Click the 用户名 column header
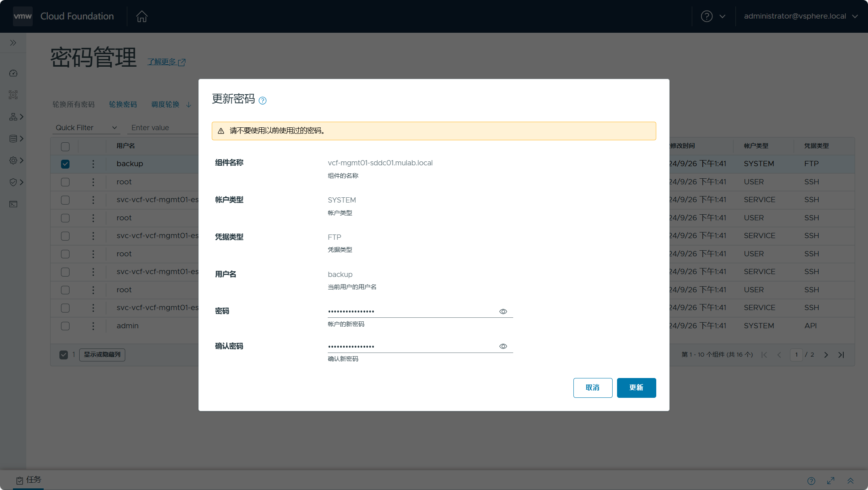868x490 pixels. [126, 146]
